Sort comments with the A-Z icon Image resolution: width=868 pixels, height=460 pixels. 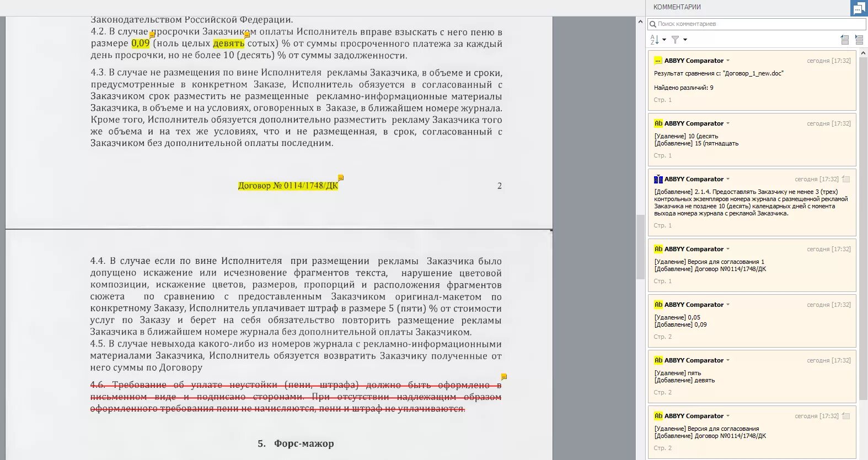pyautogui.click(x=655, y=40)
